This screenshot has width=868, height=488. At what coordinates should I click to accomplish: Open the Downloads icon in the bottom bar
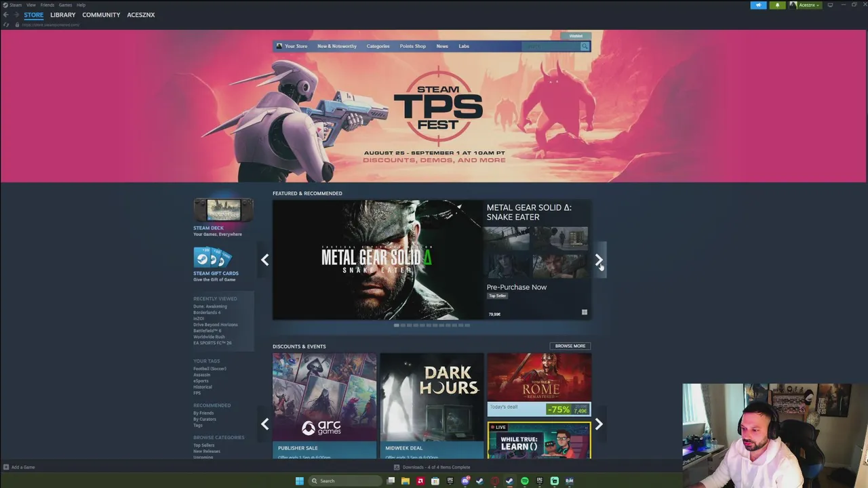tap(397, 467)
